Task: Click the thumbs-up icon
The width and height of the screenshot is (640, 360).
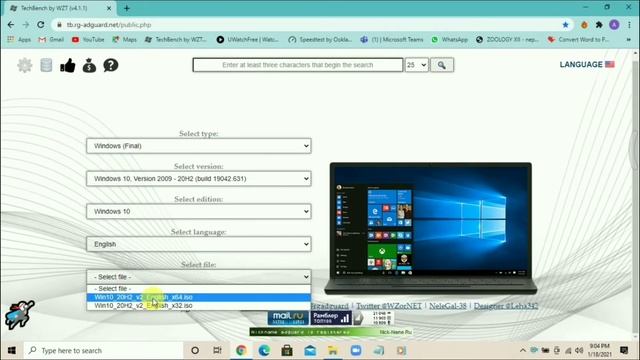Action: pyautogui.click(x=68, y=65)
